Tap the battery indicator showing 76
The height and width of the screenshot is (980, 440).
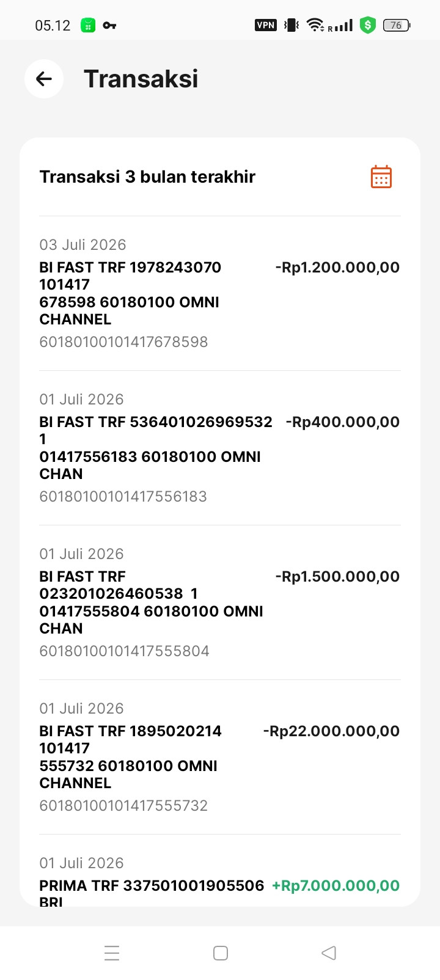click(397, 25)
